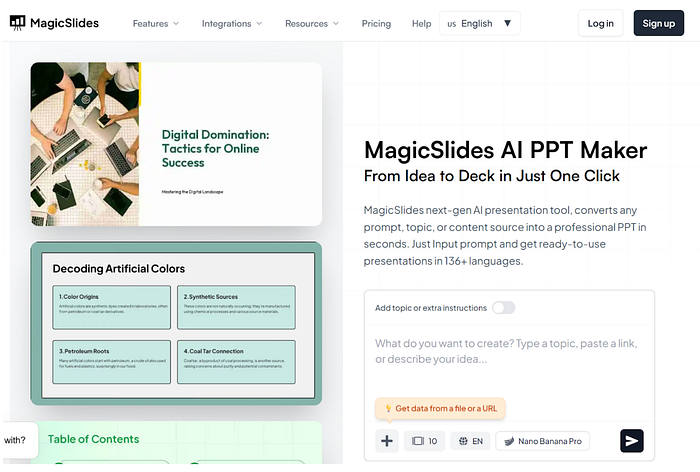Image resolution: width=700 pixels, height=472 pixels.
Task: Click the MagicSlides logo icon
Action: pos(17,23)
